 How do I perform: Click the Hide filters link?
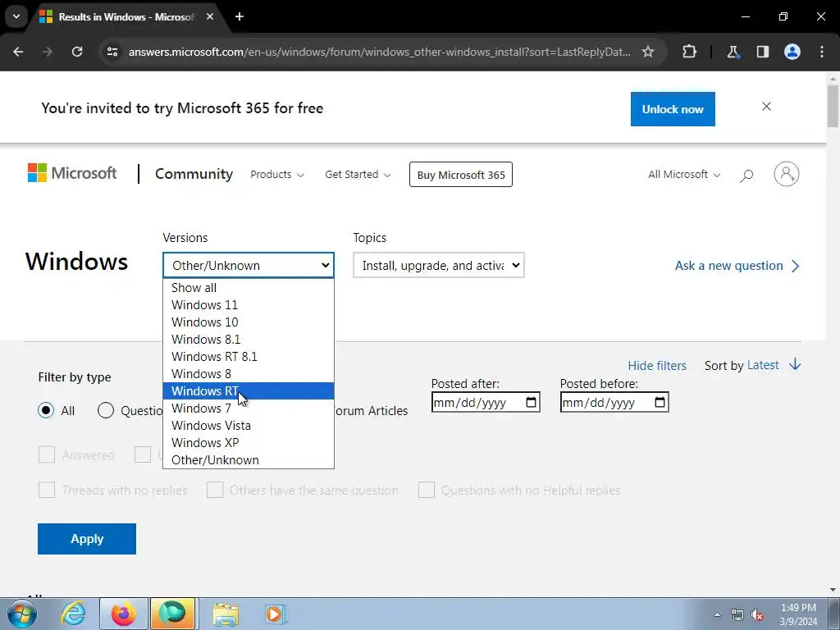coord(657,365)
